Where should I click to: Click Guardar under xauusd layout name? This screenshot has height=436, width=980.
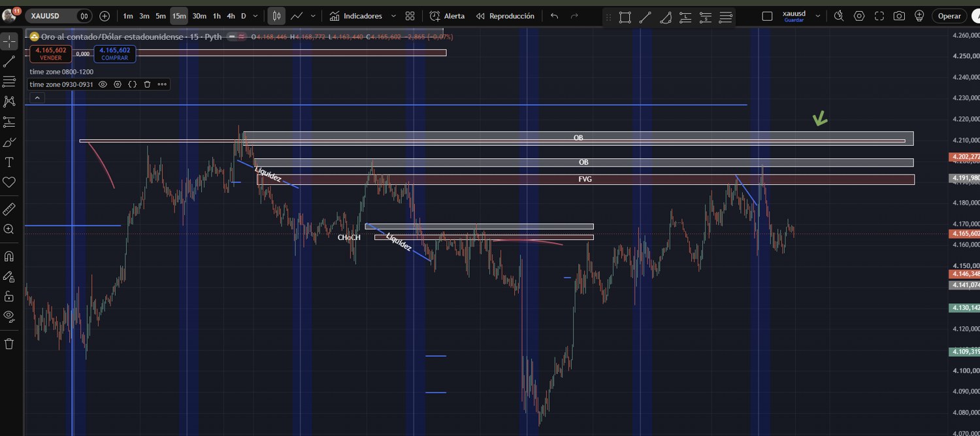pos(794,20)
